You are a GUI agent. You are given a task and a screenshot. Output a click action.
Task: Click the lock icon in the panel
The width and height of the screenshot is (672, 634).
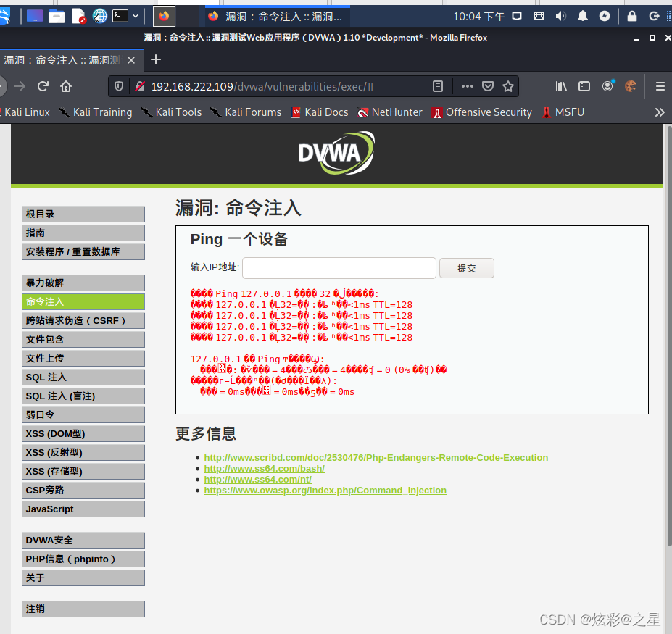[x=631, y=15]
